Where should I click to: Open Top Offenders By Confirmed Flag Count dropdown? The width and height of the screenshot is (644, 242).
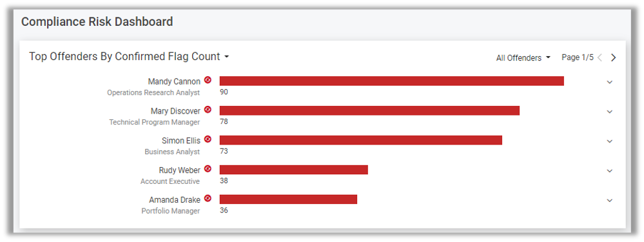pos(129,56)
